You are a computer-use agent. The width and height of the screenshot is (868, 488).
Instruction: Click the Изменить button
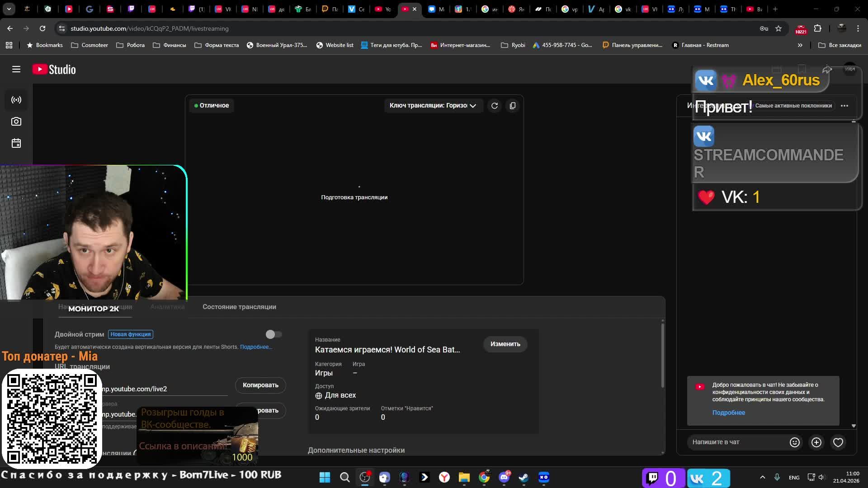pos(505,344)
